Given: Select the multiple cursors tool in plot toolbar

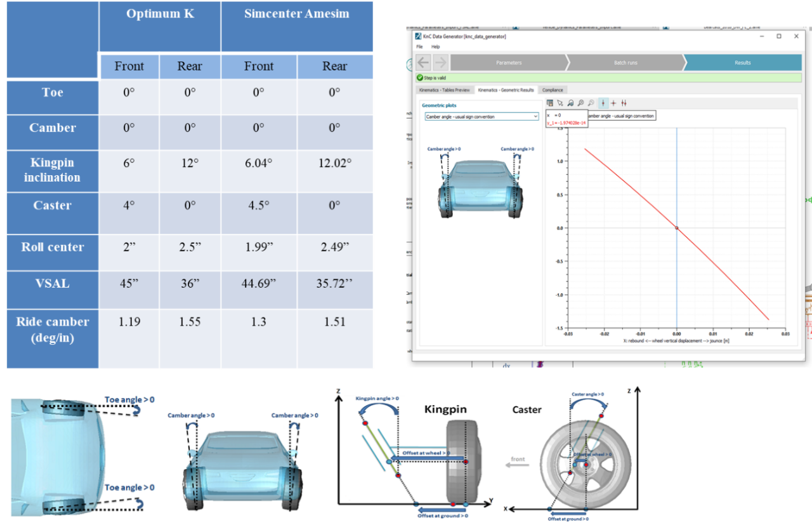Looking at the screenshot, I should tap(624, 103).
